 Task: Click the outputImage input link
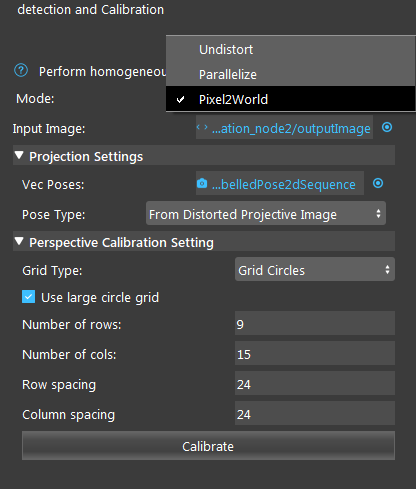[291, 128]
